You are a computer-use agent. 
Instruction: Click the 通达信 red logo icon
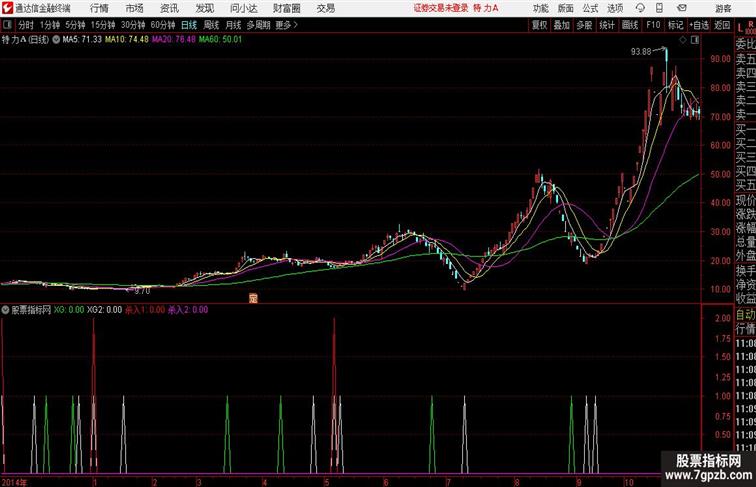coord(7,8)
